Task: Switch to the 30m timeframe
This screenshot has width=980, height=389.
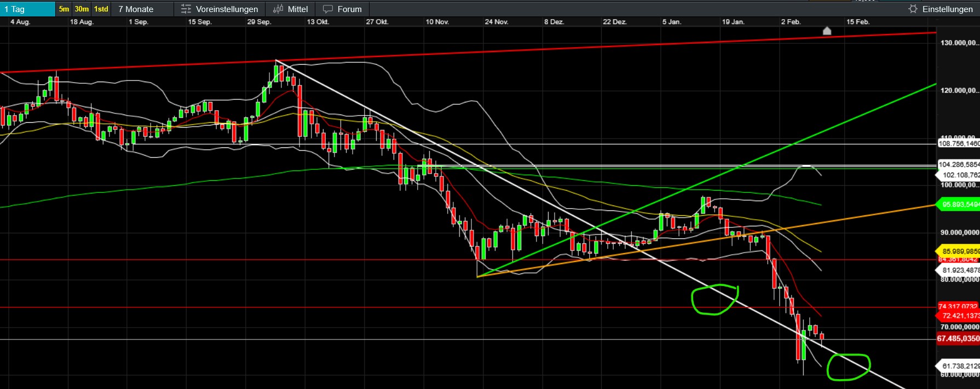Action: 82,9
